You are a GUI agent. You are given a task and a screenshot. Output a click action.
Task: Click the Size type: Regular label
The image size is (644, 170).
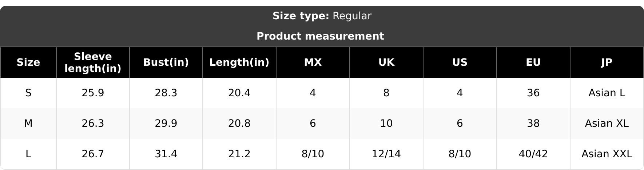[x=322, y=16]
